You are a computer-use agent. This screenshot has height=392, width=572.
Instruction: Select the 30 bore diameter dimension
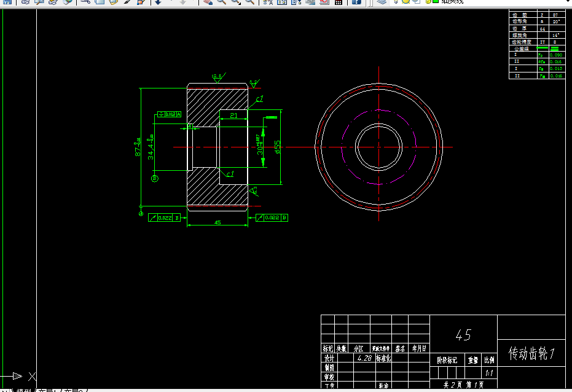coord(259,145)
